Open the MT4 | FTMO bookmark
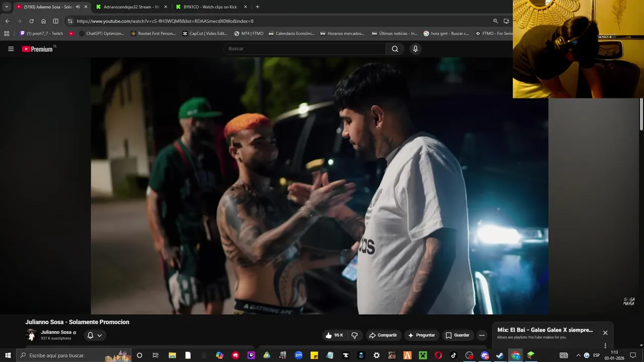The image size is (644, 362). tap(249, 34)
